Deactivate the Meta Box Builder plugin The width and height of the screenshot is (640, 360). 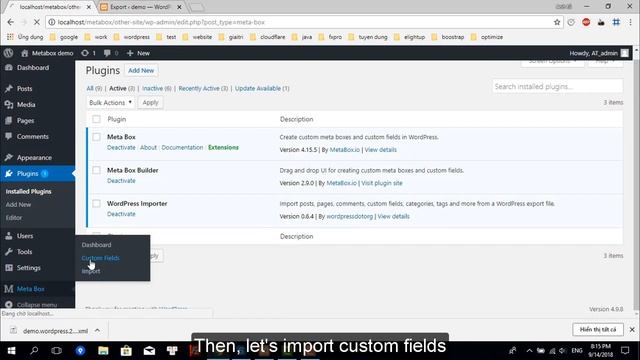(x=121, y=180)
